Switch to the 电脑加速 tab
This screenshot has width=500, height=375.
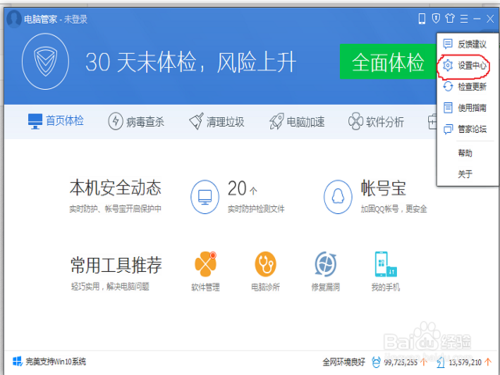(297, 122)
